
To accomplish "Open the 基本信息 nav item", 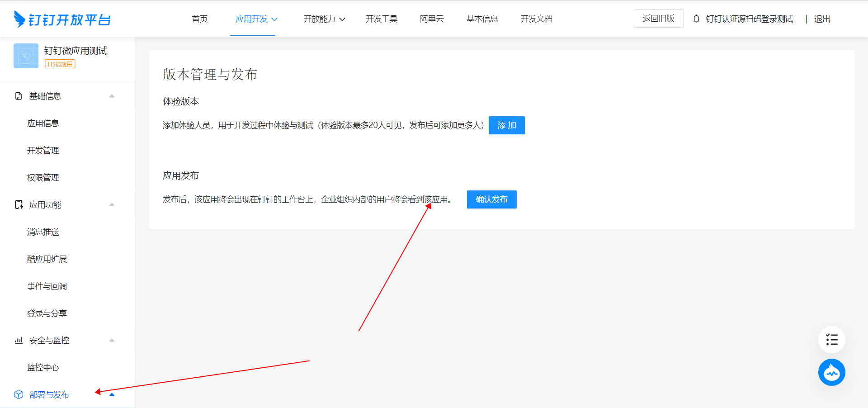I will pos(482,19).
